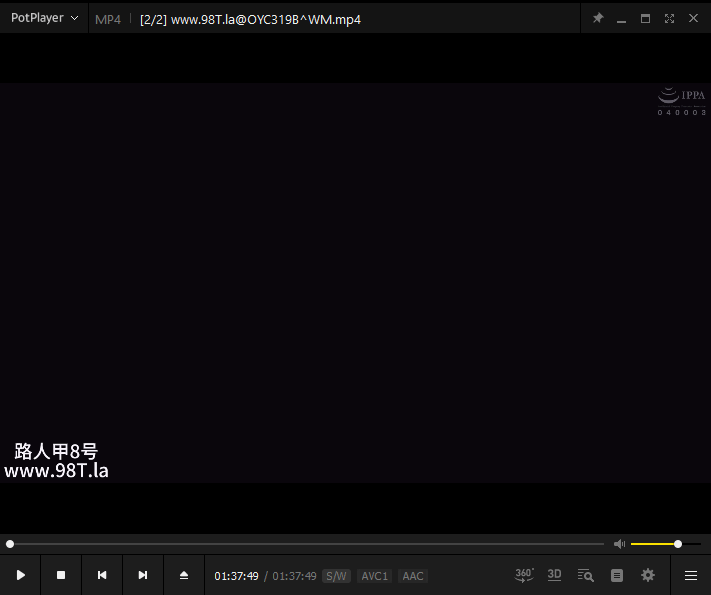
Task: Adjust the yellow volume slider
Action: pos(677,544)
